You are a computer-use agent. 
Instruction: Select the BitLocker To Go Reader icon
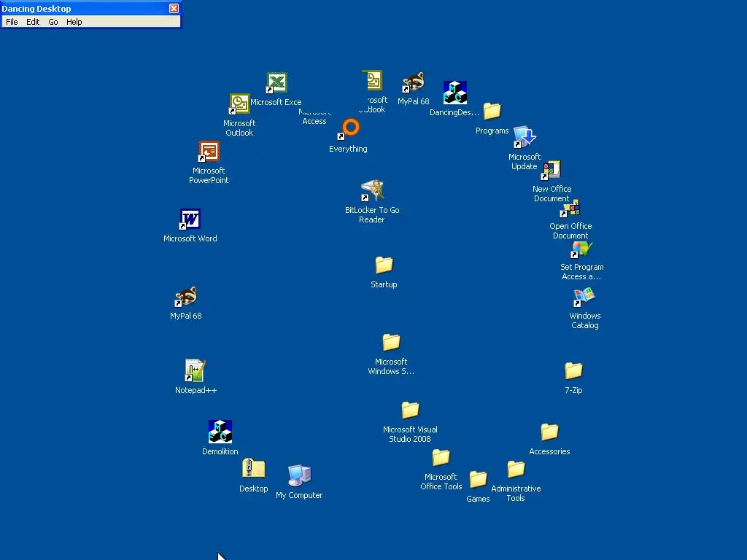(x=372, y=190)
